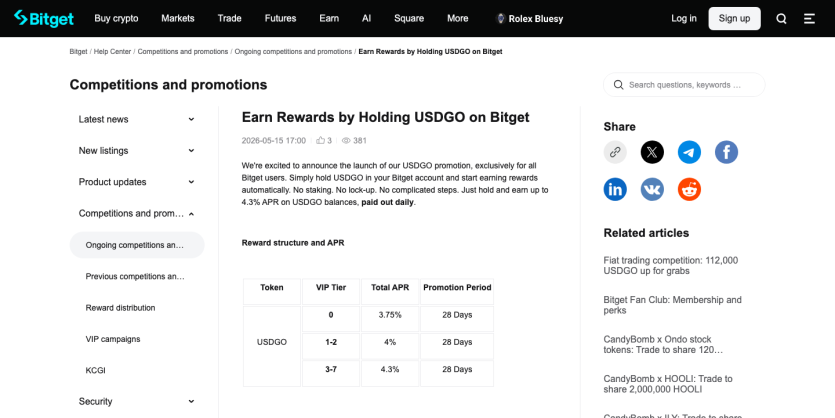Copy article link via chain icon
This screenshot has height=418, width=835.
pyautogui.click(x=615, y=152)
